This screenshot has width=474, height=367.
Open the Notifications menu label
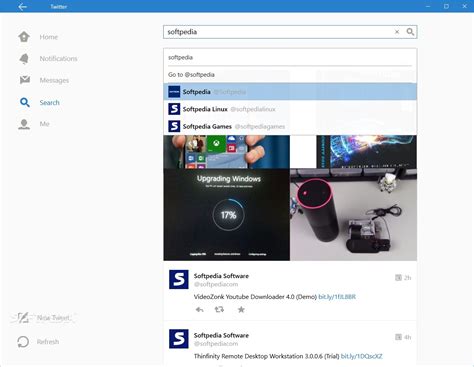coord(58,59)
